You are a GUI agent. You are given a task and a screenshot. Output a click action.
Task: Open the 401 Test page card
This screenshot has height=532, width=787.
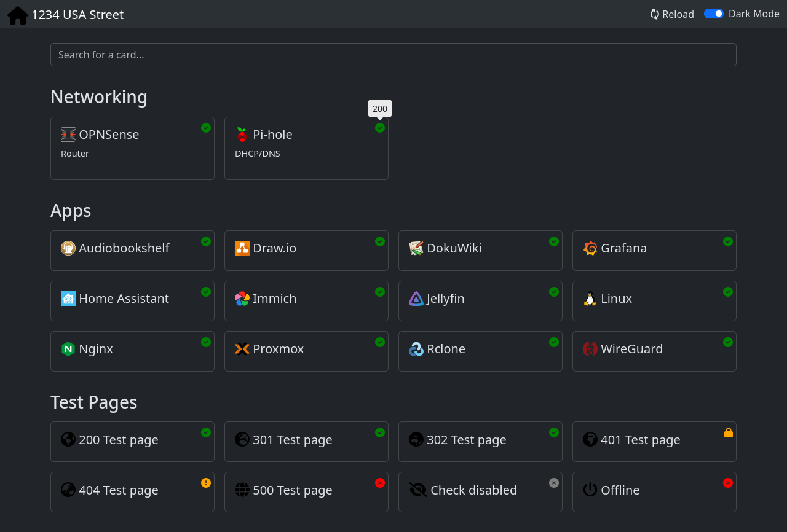(x=654, y=442)
